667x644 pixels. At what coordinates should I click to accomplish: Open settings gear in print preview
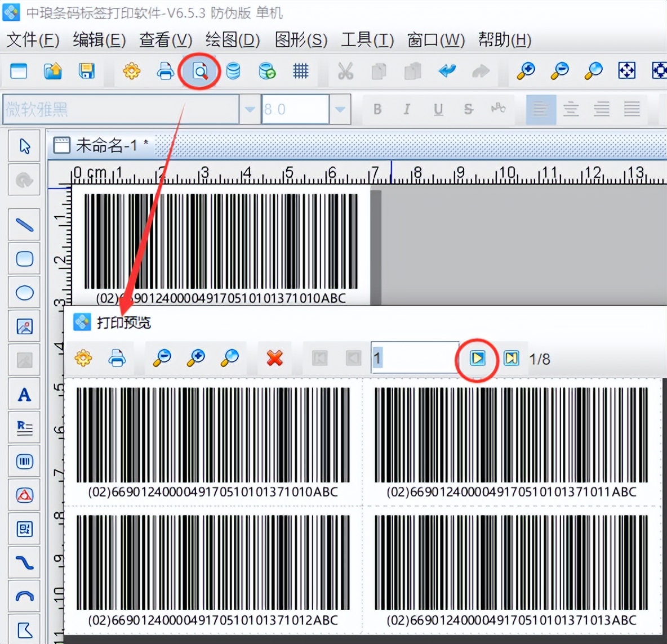point(83,358)
